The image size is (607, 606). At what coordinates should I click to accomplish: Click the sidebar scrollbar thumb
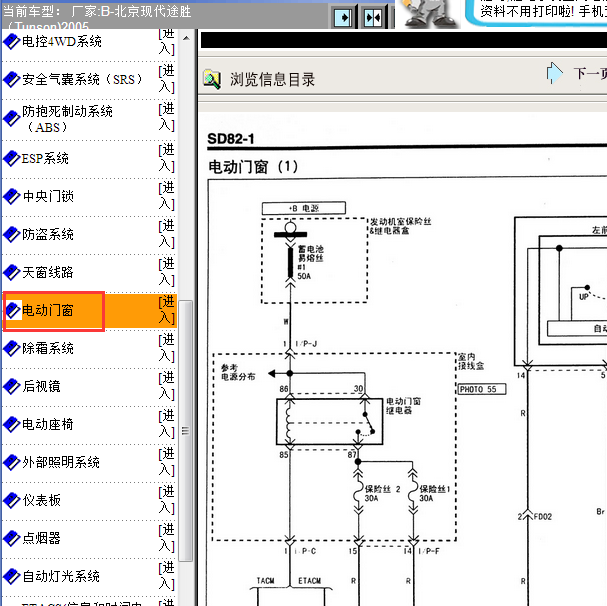186,430
